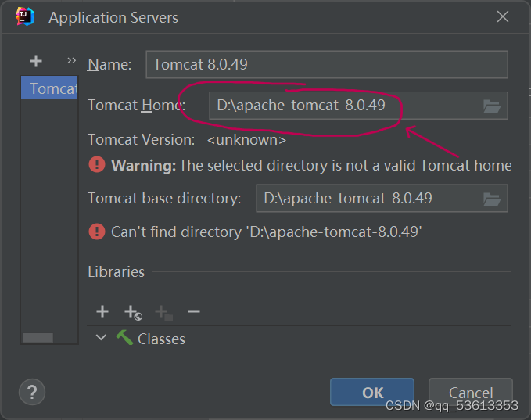This screenshot has width=531, height=420.
Task: Confirm the dialog with OK
Action: (x=372, y=392)
